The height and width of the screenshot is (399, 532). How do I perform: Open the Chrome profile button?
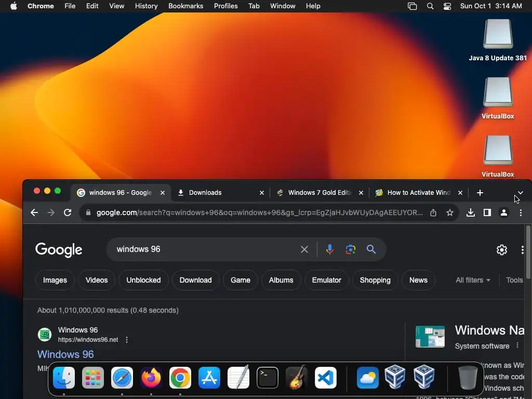tap(504, 212)
